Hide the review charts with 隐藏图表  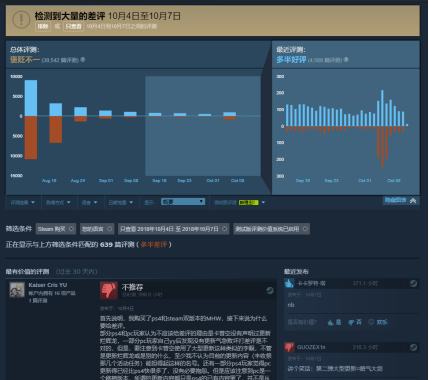coord(400,200)
